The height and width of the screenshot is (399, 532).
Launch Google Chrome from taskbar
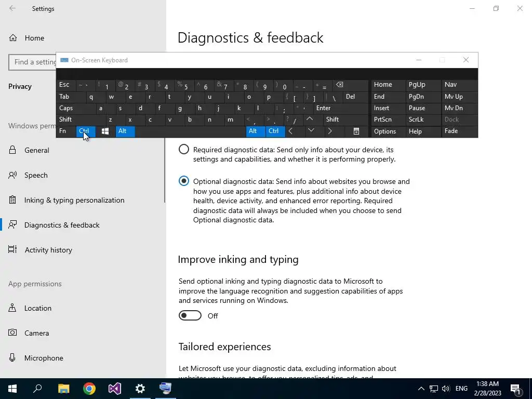(89, 389)
